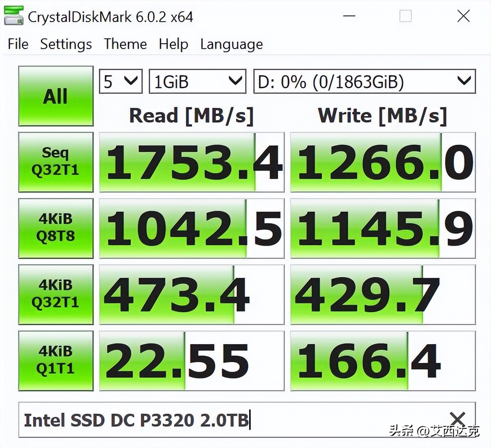This screenshot has height=448, width=491.
Task: Select the 4KiB Q8T8 write result 1145.9
Action: point(383,228)
